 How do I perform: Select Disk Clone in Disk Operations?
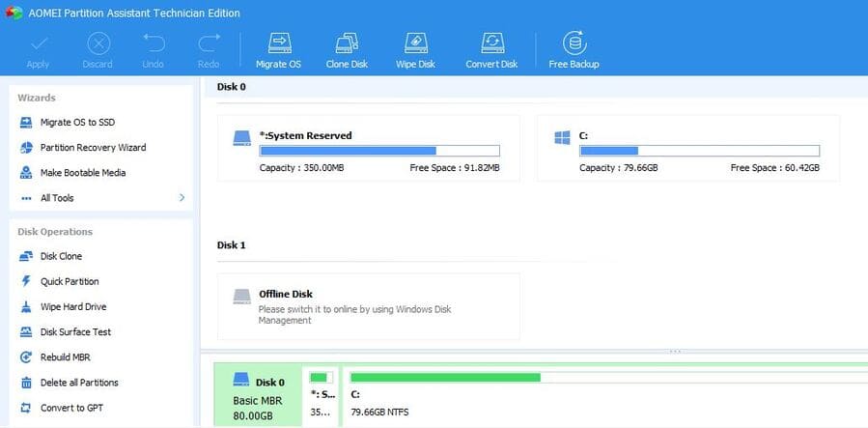click(x=61, y=256)
